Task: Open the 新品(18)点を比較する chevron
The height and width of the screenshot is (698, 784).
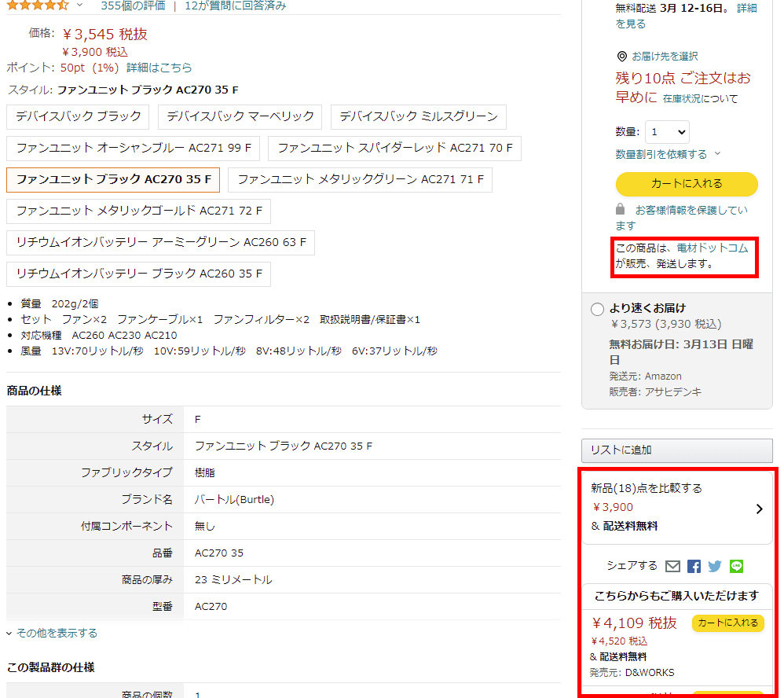Action: pyautogui.click(x=759, y=509)
